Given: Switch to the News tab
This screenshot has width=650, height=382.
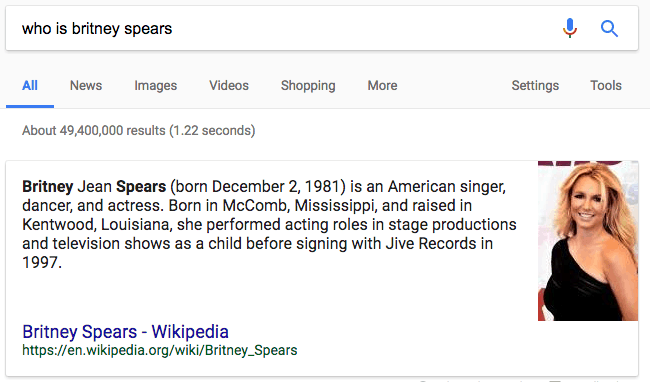Looking at the screenshot, I should coord(86,85).
